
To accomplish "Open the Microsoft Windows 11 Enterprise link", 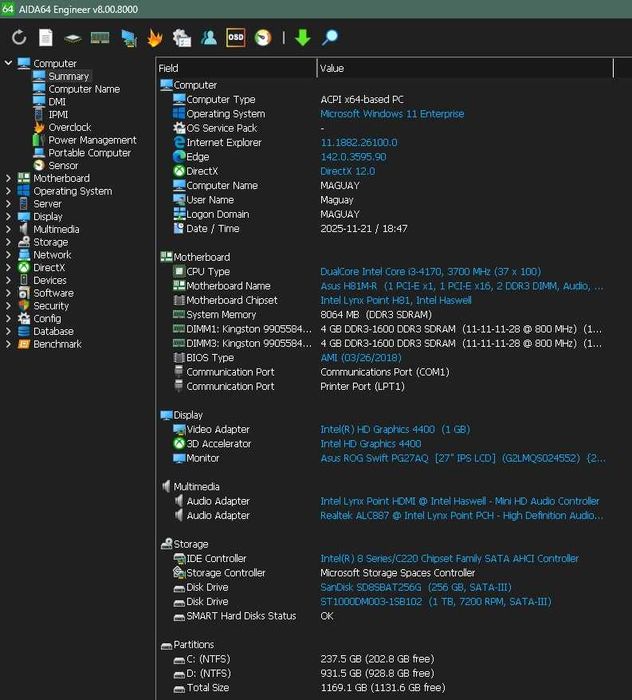I will click(x=392, y=114).
